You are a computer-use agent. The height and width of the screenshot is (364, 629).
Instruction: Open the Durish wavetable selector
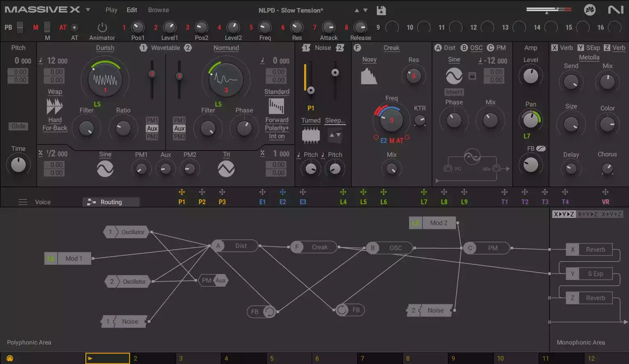105,48
